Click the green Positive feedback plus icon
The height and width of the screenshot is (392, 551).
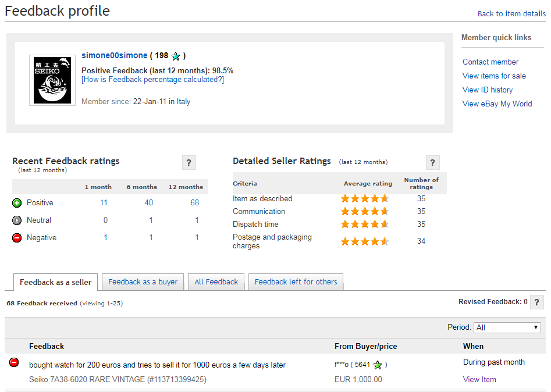coord(17,203)
